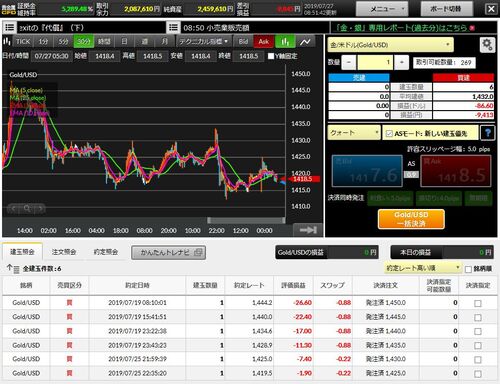Jump to latest chart data arrow button
Viewport: 500px width, 384px height.
[x=308, y=230]
